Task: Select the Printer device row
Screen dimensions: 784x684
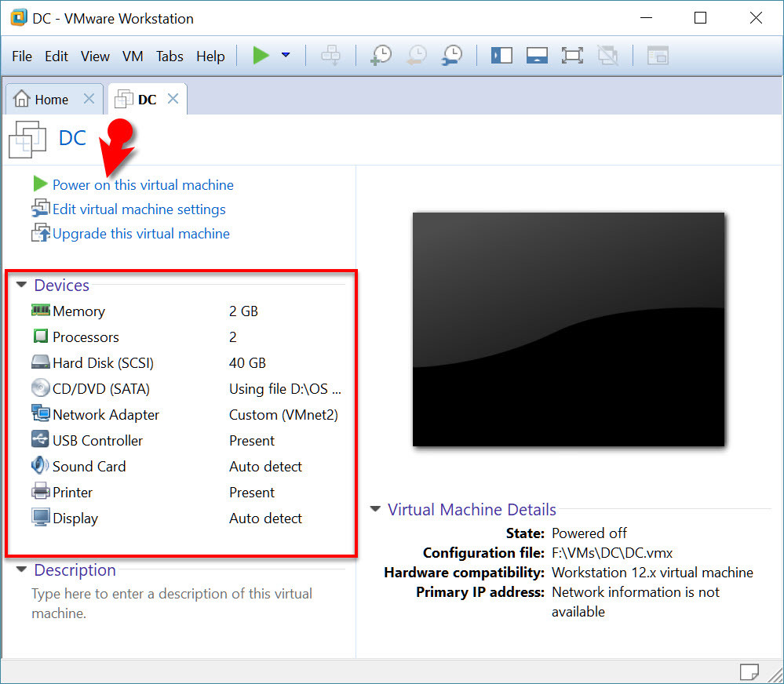Action: (x=188, y=493)
